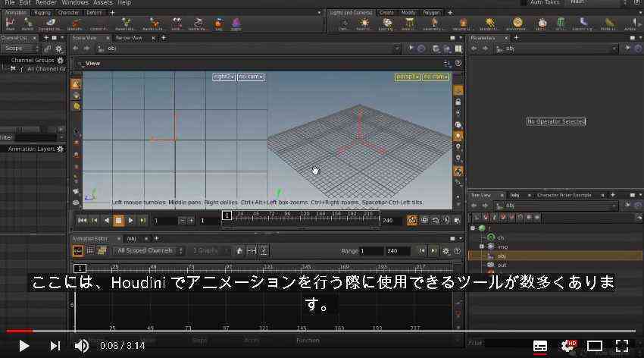644x358 pixels.
Task: Open the Help menu
Action: 124,2
